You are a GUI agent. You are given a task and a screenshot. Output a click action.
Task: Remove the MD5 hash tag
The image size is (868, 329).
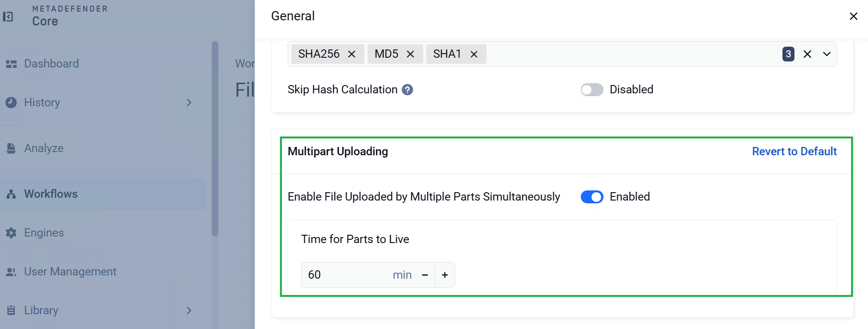click(410, 54)
